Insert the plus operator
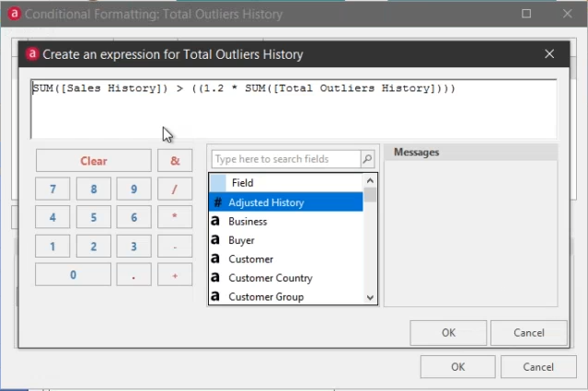 tap(175, 274)
